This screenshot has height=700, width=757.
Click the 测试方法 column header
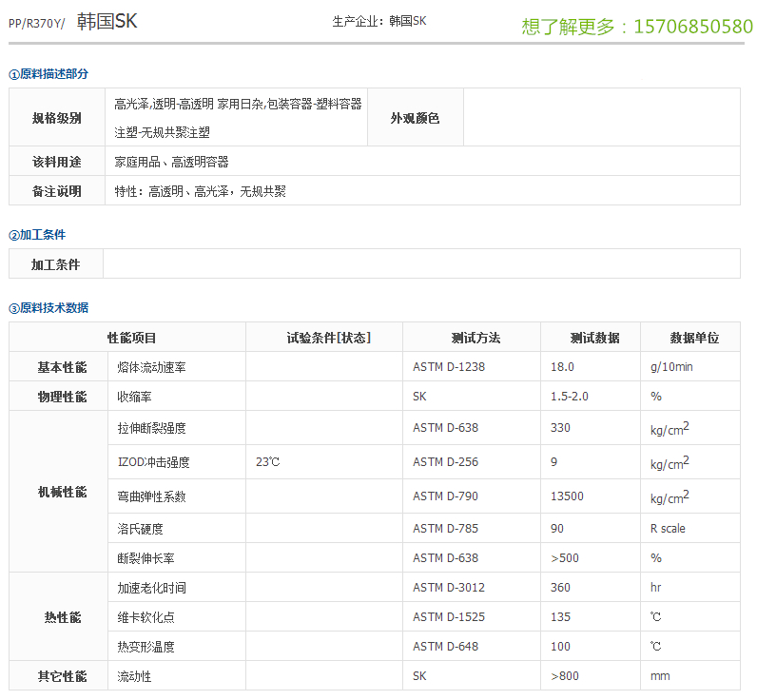(x=472, y=337)
